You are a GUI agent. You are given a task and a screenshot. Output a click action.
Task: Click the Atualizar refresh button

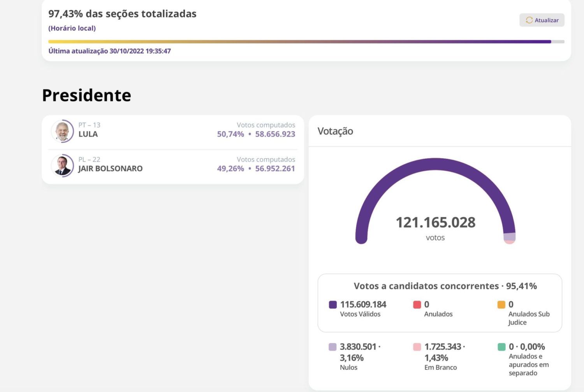pyautogui.click(x=542, y=20)
